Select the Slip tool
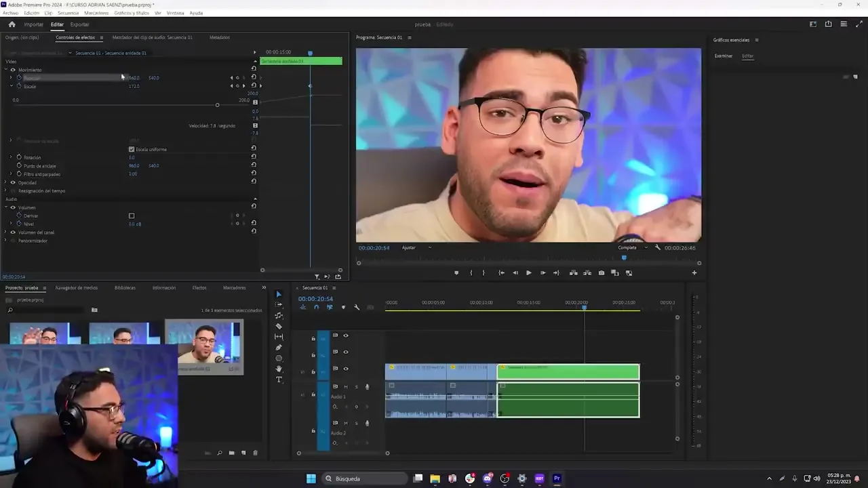The height and width of the screenshot is (488, 868). click(x=279, y=337)
